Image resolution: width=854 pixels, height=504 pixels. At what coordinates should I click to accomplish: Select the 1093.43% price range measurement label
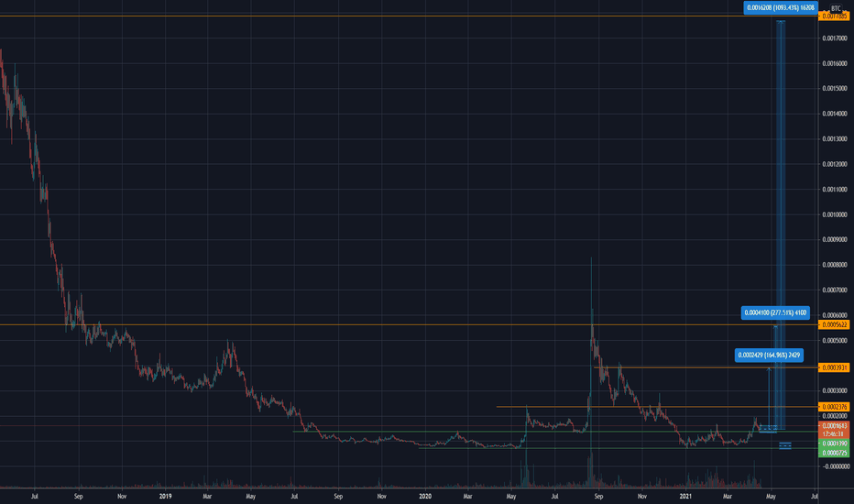coord(781,7)
